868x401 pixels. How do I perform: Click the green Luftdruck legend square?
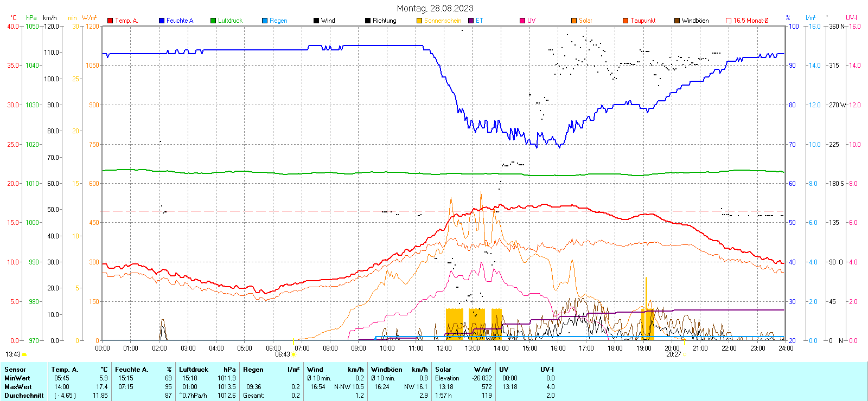[x=213, y=21]
